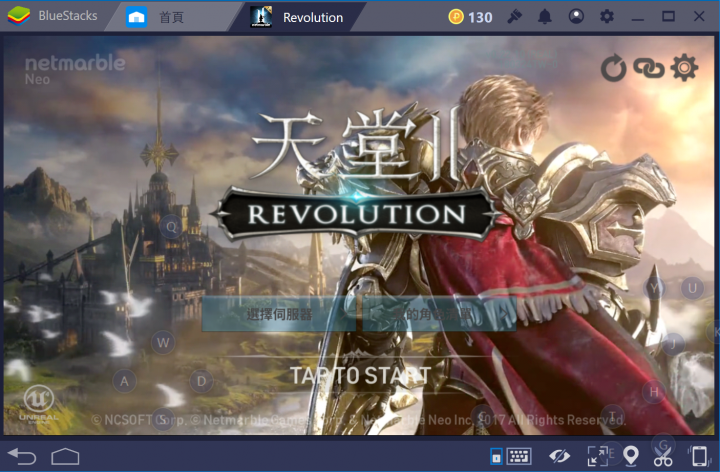The width and height of the screenshot is (720, 472).
Task: Open BlueStacks settings gear in title bar
Action: [x=607, y=17]
